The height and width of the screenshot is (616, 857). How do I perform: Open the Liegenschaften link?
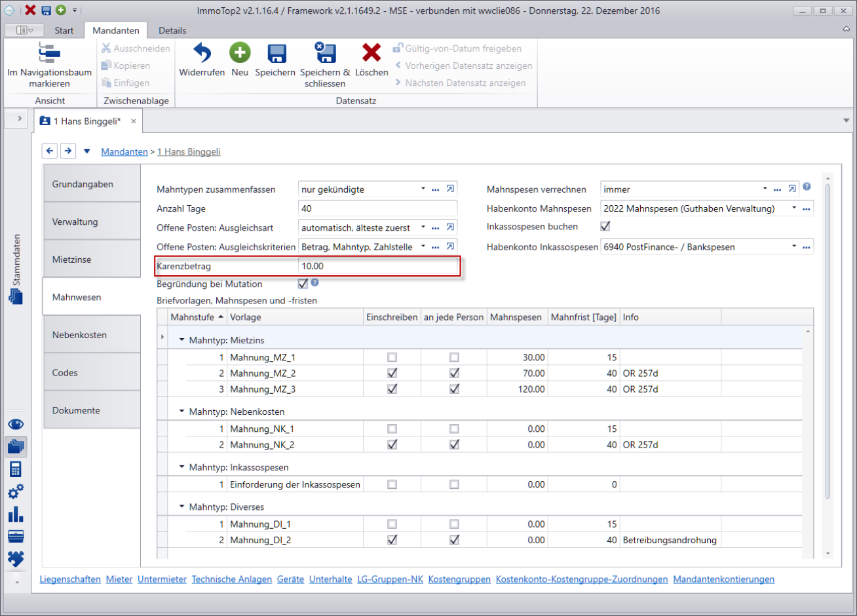70,579
